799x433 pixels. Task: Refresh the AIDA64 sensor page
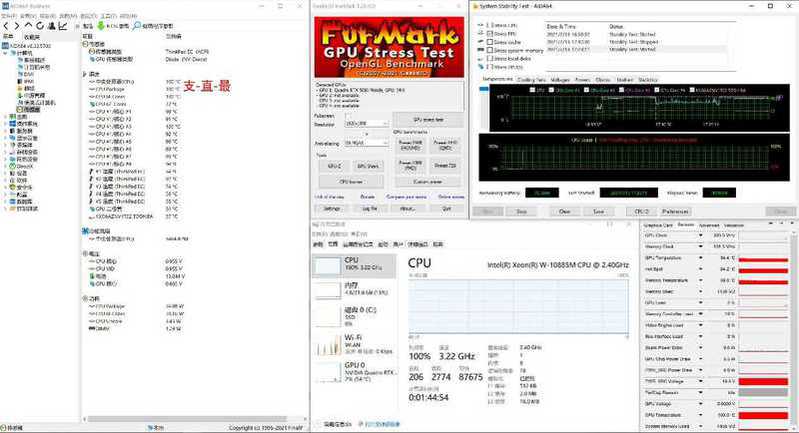tap(40, 25)
